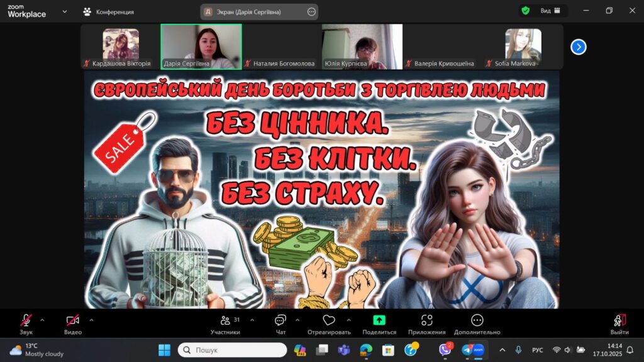
Task: Select Юлія Курпієва's video thumbnail
Action: pos(362,47)
